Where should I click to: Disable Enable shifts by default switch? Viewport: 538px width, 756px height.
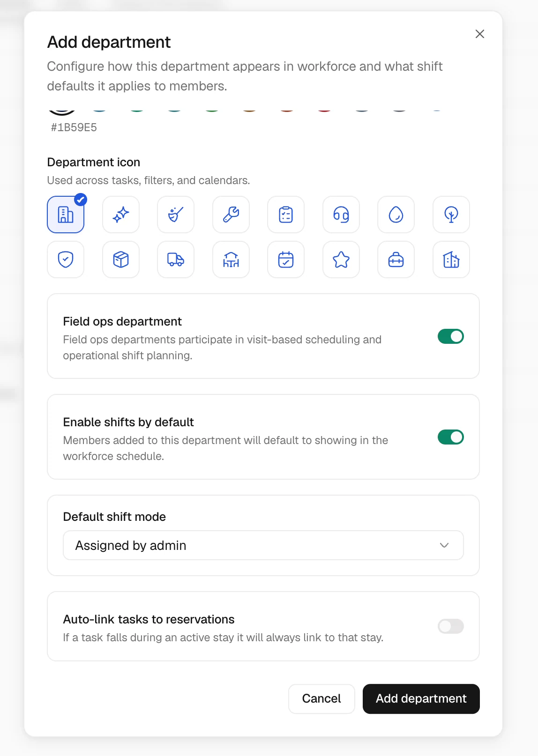[x=451, y=437]
